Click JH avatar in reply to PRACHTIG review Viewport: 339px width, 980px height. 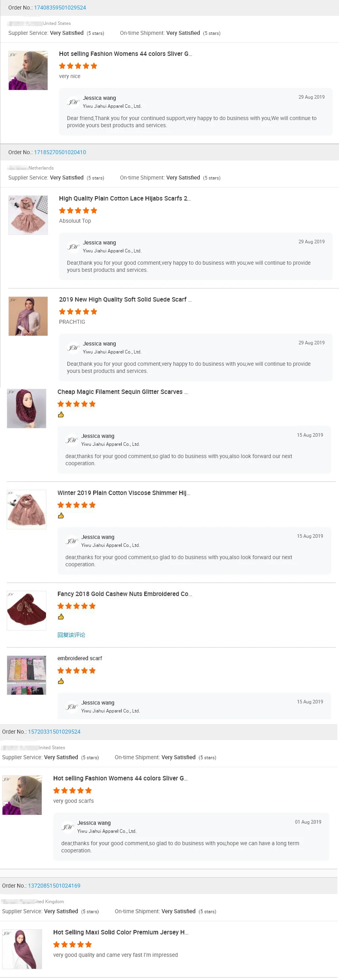point(73,348)
